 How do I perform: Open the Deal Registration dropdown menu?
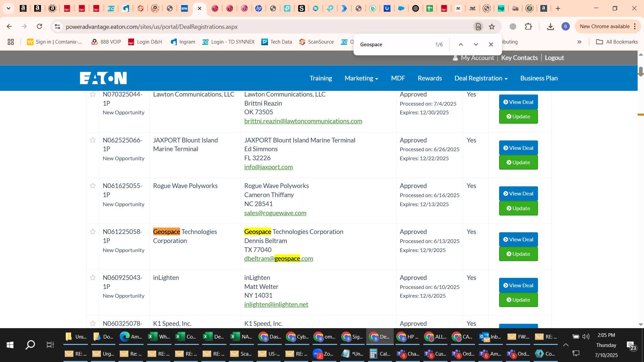(x=481, y=78)
